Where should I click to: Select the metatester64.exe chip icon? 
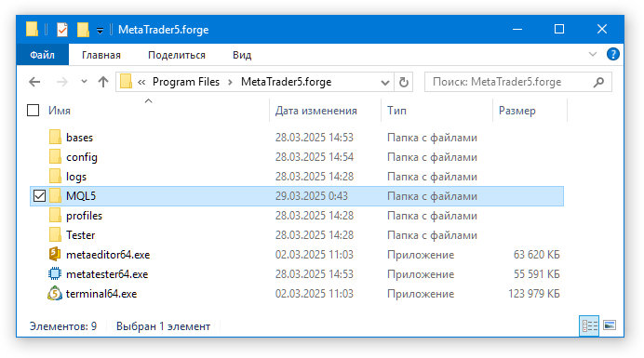point(55,273)
